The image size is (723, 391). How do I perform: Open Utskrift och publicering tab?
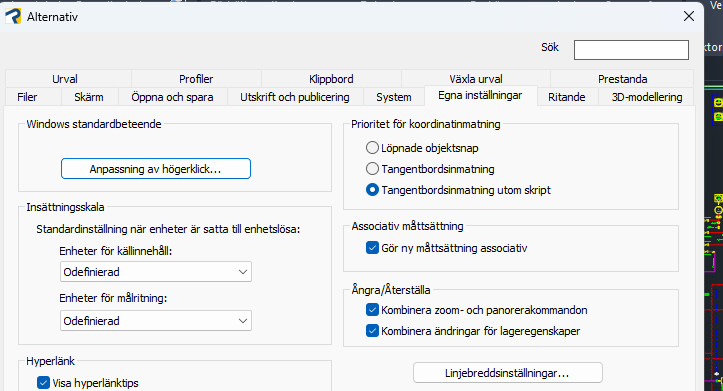click(x=295, y=97)
